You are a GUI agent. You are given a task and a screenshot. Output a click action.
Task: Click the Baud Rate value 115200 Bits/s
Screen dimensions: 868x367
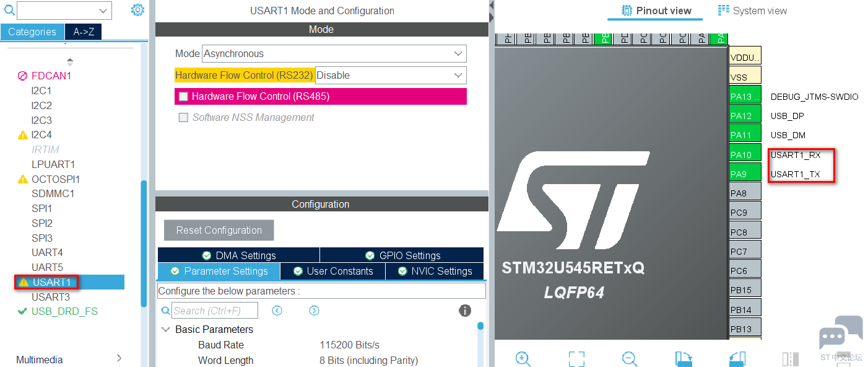pos(349,345)
